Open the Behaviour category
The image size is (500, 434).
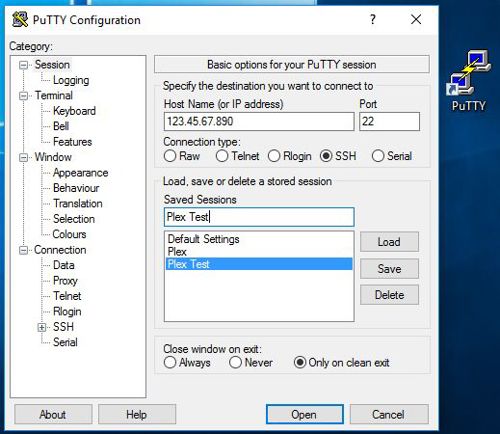[76, 188]
